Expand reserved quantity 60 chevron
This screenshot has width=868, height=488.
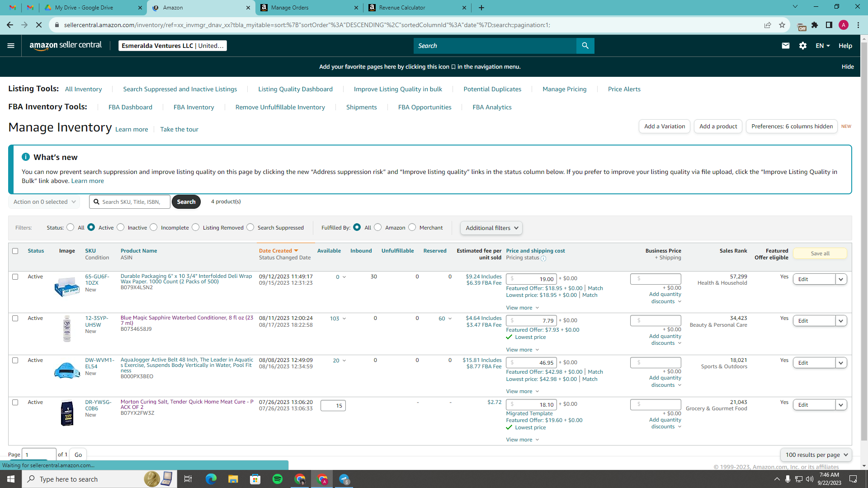(x=450, y=319)
